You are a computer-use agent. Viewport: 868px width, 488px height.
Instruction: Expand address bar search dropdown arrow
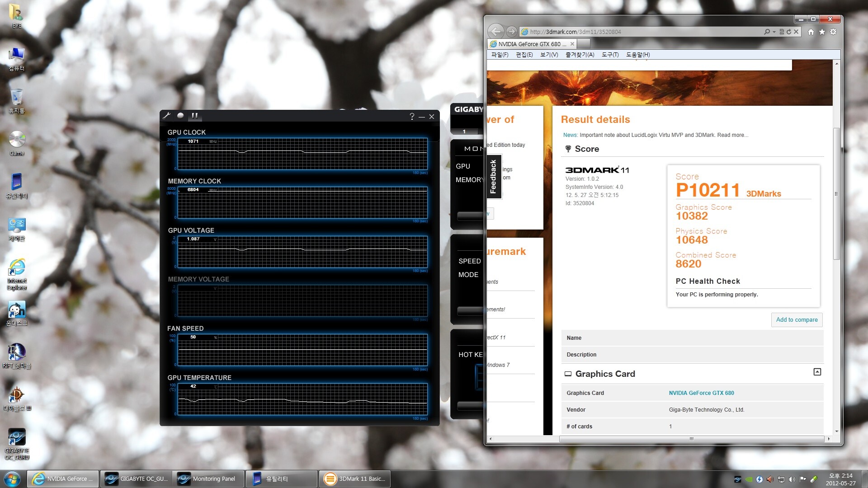tap(774, 32)
